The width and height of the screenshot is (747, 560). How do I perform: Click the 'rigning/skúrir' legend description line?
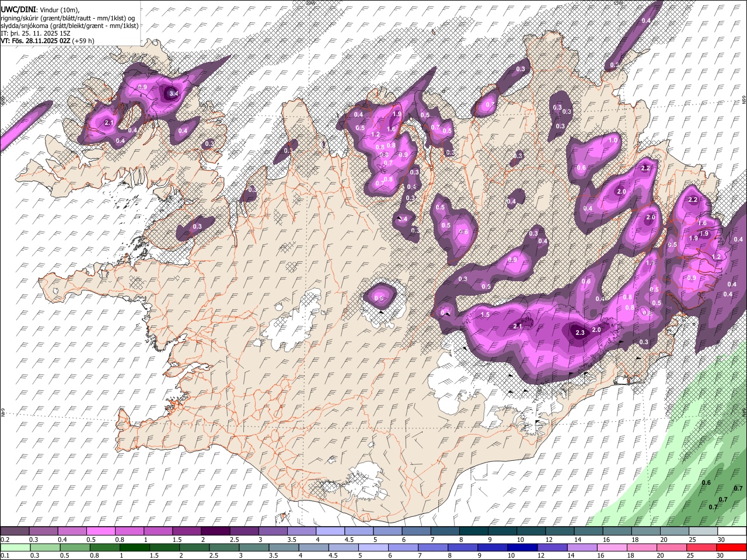68,18
